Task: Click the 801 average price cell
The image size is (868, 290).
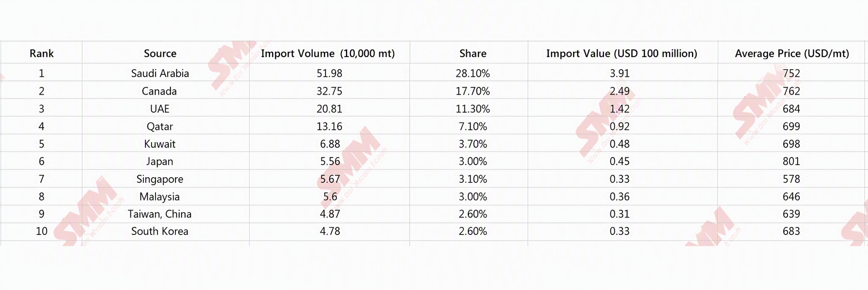Action: [791, 162]
